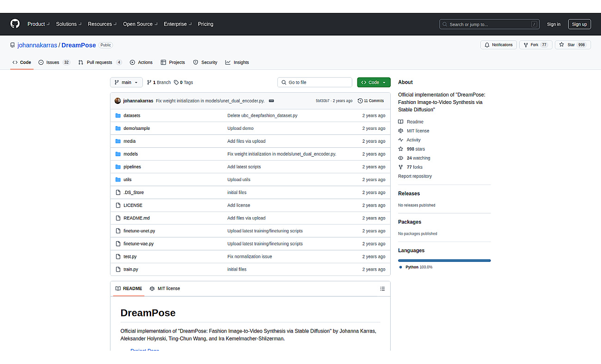Open commit 'Fix normalization issue'
The height and width of the screenshot is (364, 601).
(x=250, y=256)
